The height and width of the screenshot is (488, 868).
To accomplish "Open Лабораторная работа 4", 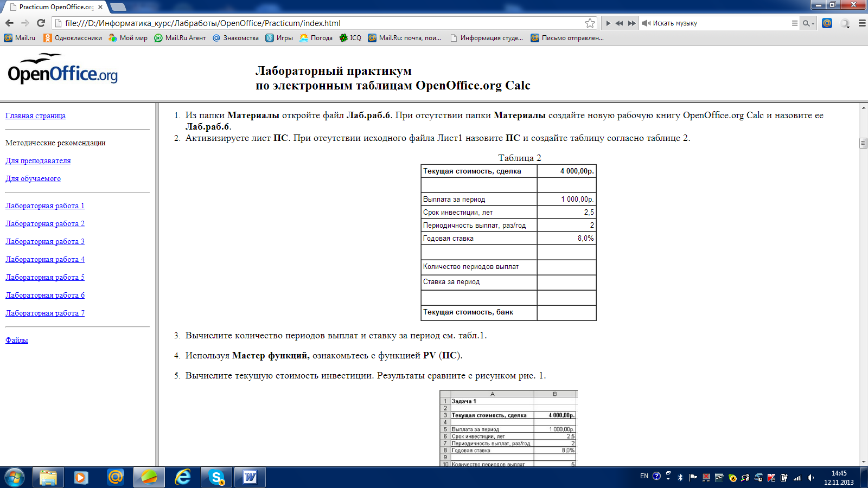I will pos(45,259).
